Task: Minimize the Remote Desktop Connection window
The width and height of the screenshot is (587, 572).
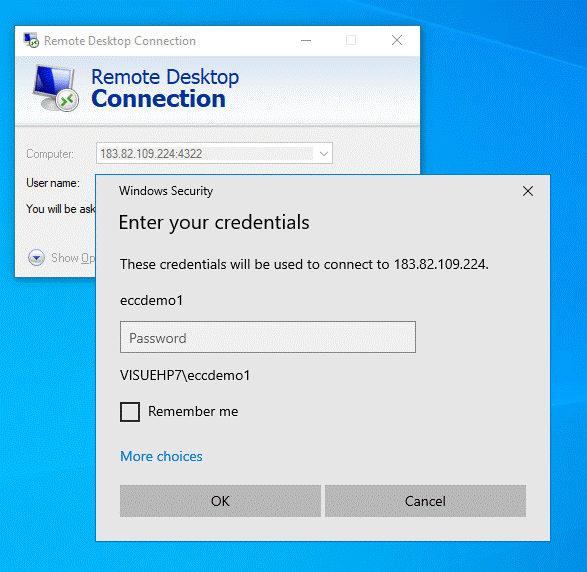Action: click(x=306, y=40)
